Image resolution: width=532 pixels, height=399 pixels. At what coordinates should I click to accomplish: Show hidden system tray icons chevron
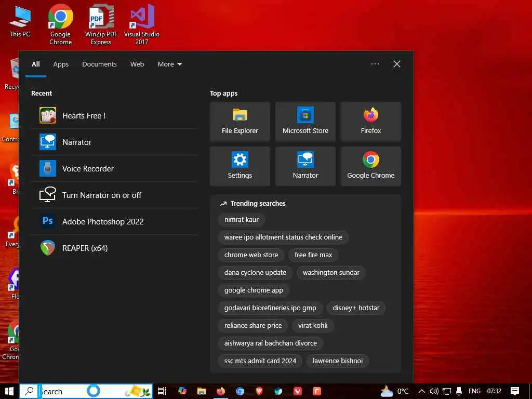[x=422, y=391]
